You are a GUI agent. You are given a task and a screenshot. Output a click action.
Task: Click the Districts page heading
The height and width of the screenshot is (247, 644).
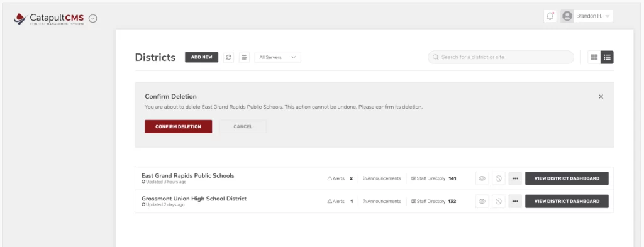tap(155, 57)
